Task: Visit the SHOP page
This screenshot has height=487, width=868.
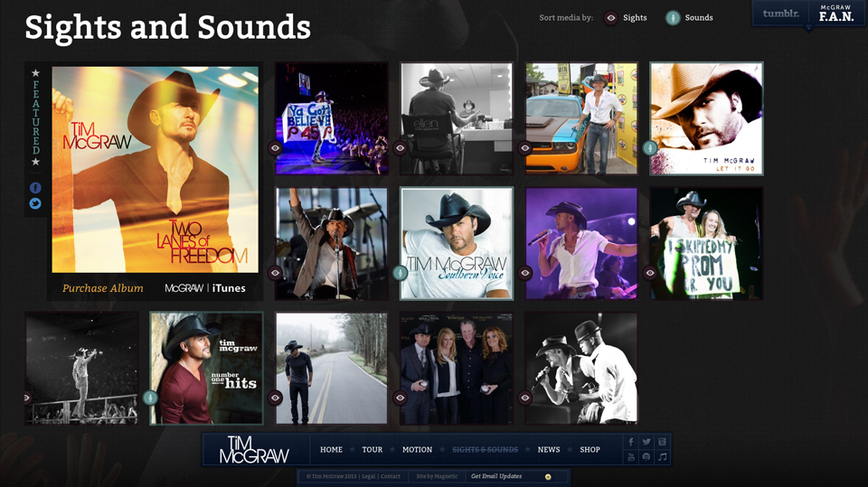Action: 590,450
